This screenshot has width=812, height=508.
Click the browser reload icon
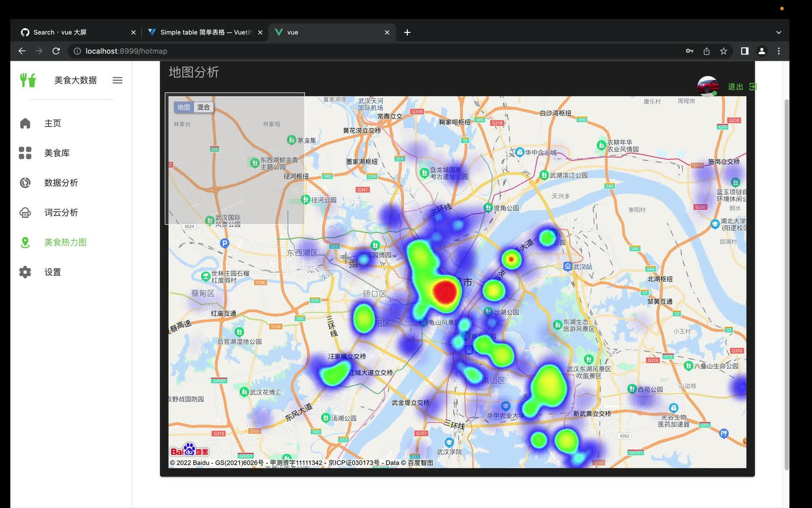pos(56,51)
